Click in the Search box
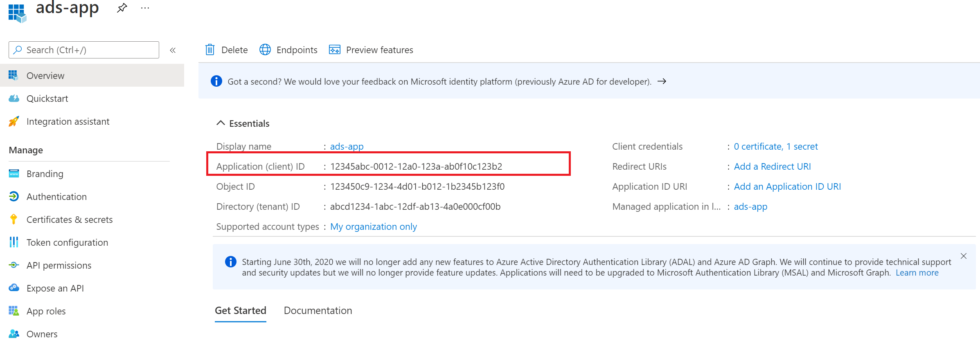 pyautogui.click(x=84, y=50)
